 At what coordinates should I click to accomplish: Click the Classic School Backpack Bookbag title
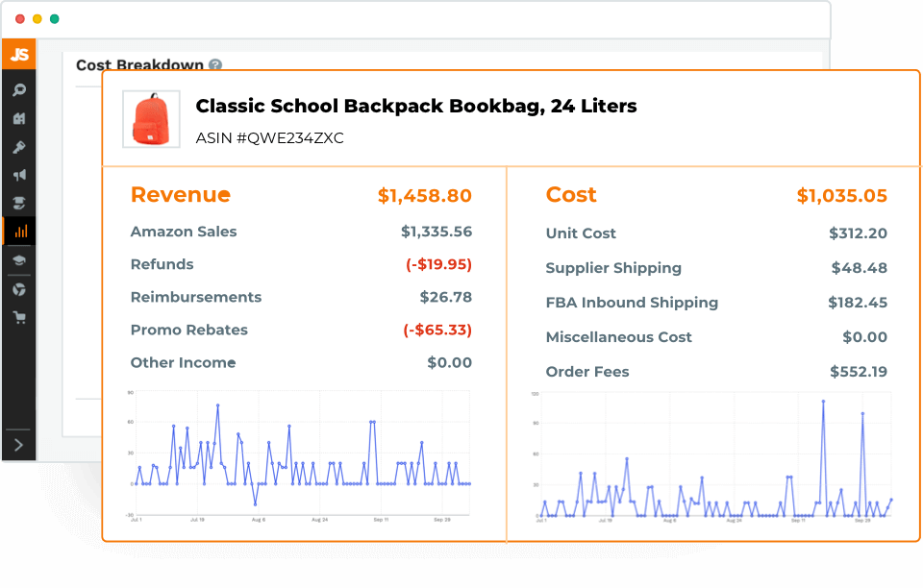click(416, 106)
